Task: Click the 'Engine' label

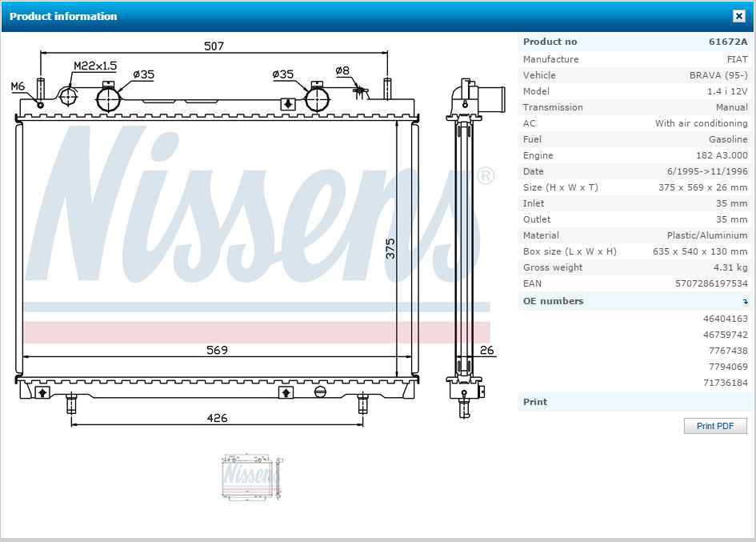Action: pyautogui.click(x=538, y=155)
